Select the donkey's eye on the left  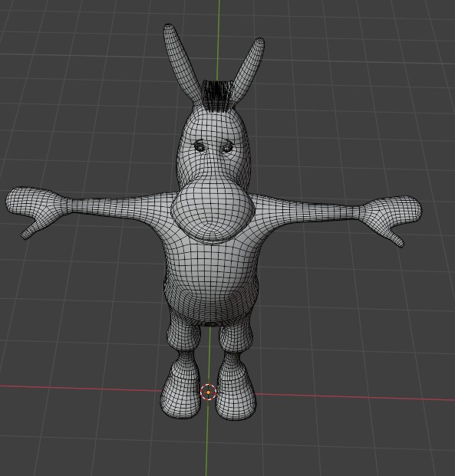point(199,147)
